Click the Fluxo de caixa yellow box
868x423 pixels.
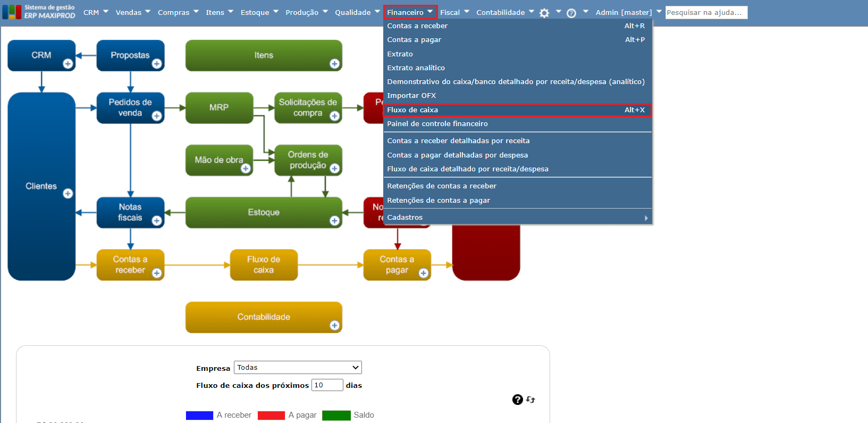click(x=264, y=264)
